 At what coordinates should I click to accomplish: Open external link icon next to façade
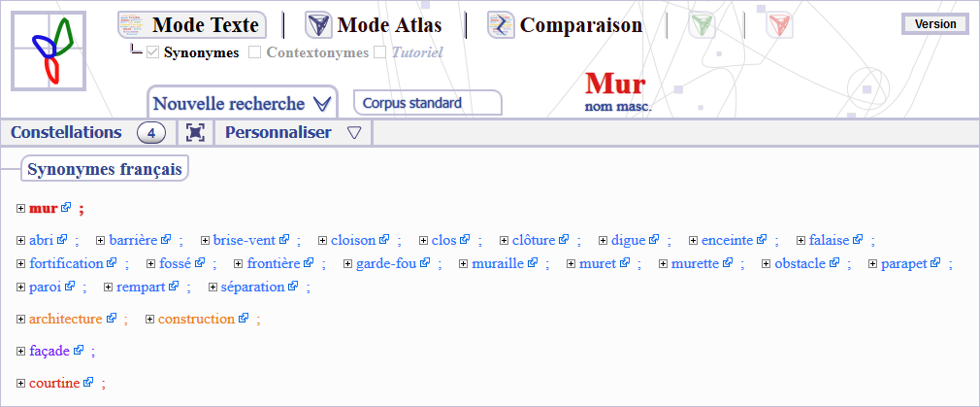tap(79, 351)
